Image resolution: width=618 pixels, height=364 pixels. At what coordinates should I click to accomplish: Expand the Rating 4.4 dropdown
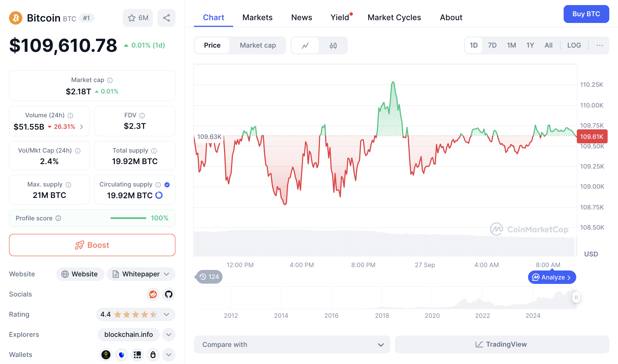pyautogui.click(x=136, y=314)
